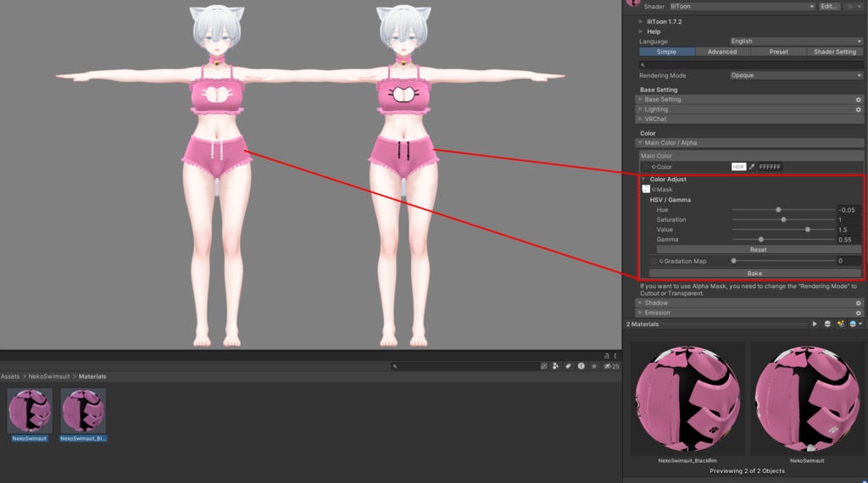Click NekoSwimsuit folder in breadcrumb
Image resolution: width=868 pixels, height=483 pixels.
[49, 376]
